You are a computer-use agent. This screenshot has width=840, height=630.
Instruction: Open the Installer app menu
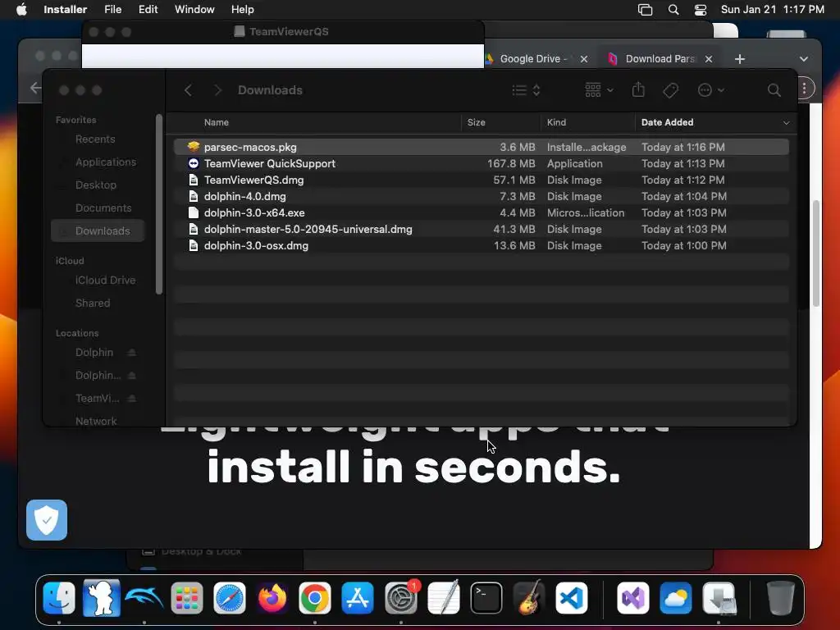pos(66,10)
